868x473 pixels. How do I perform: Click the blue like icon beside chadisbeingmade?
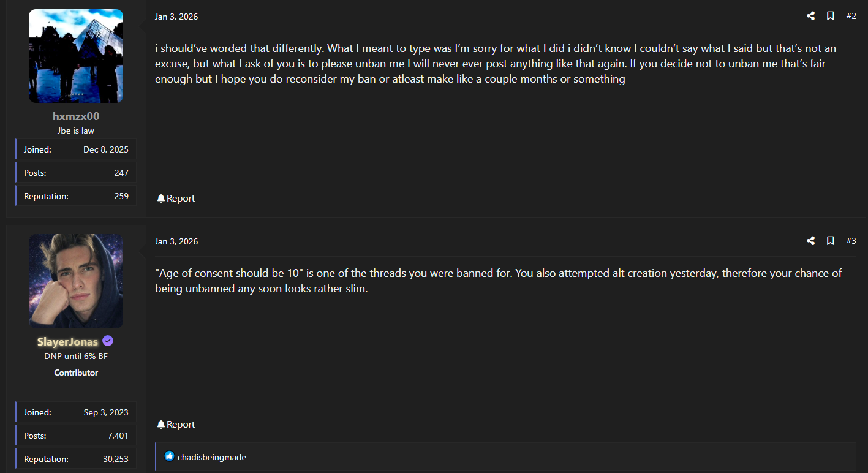169,456
